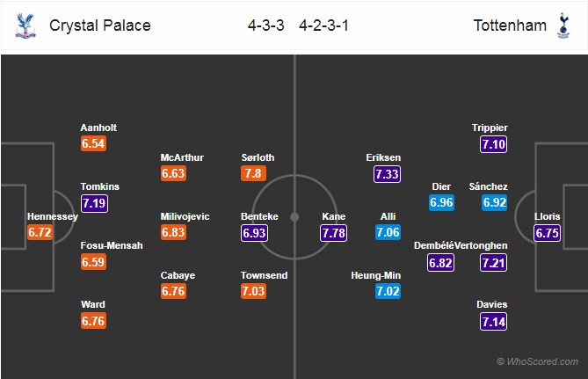Open the Tottenham team name

coord(510,26)
